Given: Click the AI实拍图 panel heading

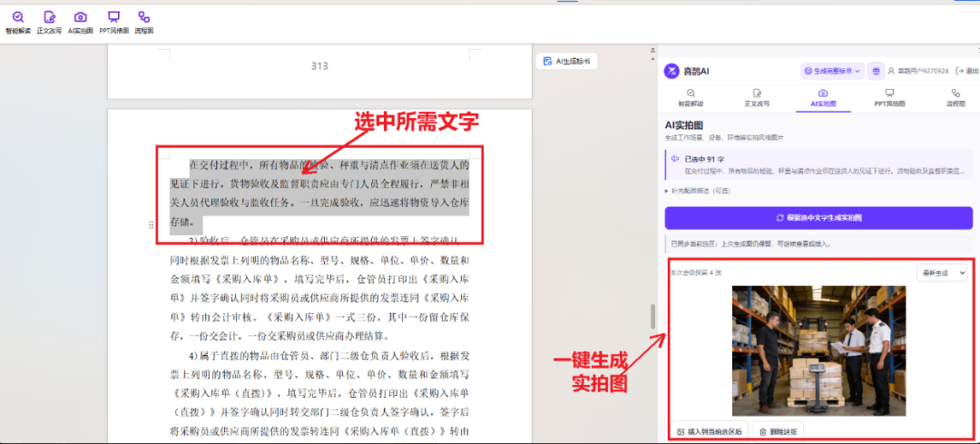Looking at the screenshot, I should click(x=684, y=125).
